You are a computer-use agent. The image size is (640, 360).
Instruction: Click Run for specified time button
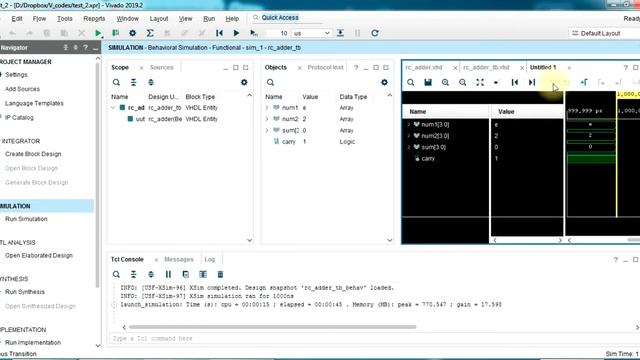click(x=253, y=33)
